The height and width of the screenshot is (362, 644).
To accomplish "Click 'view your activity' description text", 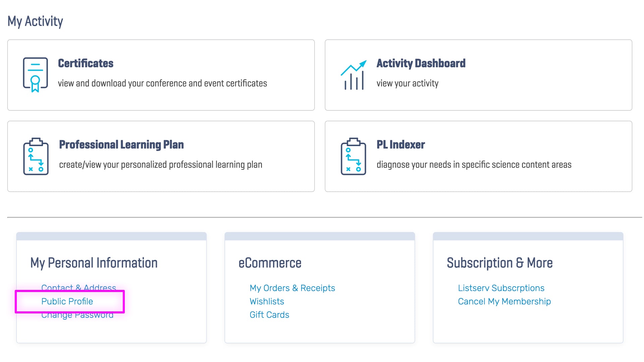I will 407,83.
